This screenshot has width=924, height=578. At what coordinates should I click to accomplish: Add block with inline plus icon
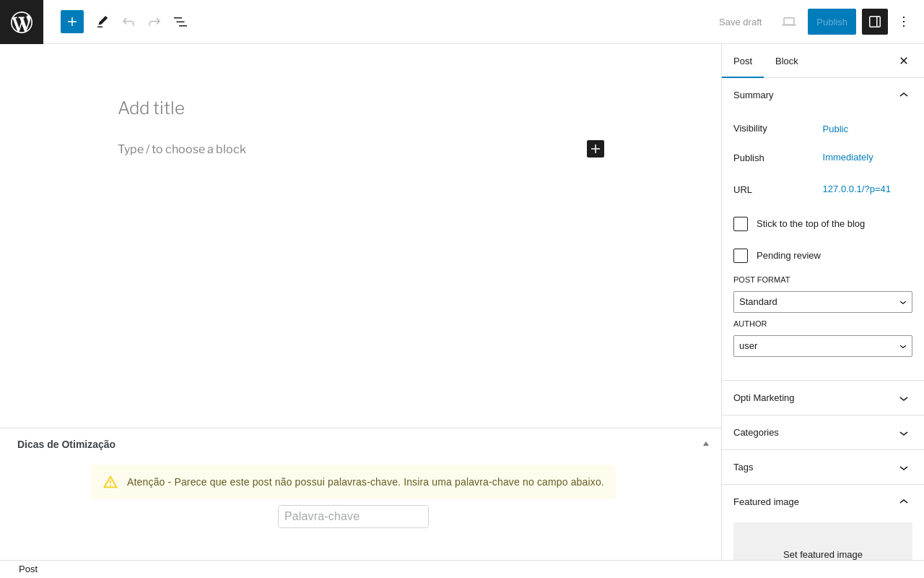[x=596, y=149]
